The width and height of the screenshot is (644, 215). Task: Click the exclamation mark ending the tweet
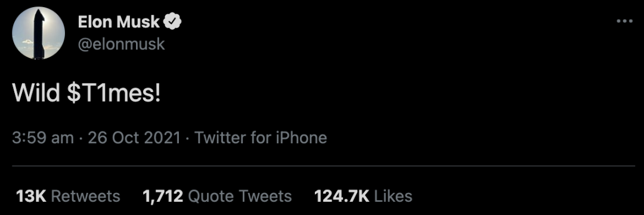(155, 94)
